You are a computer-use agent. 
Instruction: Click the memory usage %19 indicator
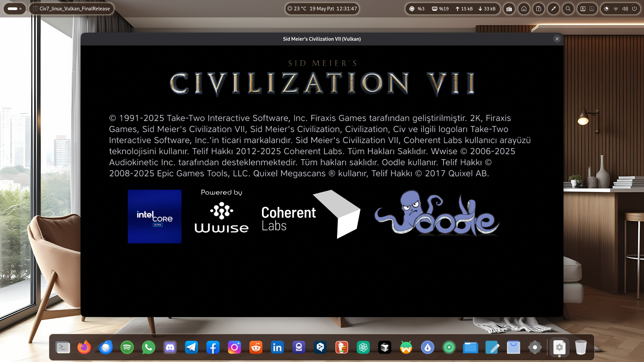[x=440, y=9]
